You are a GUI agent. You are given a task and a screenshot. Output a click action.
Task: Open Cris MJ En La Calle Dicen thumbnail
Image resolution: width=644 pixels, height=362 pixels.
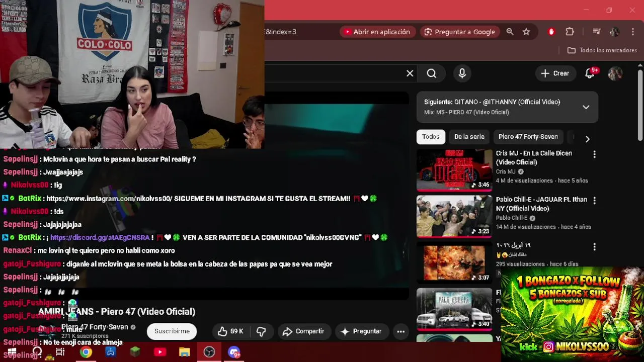click(454, 170)
